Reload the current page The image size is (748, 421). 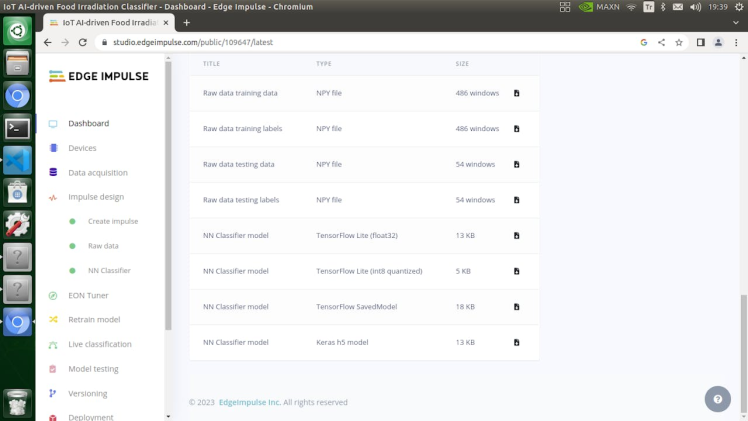(83, 43)
